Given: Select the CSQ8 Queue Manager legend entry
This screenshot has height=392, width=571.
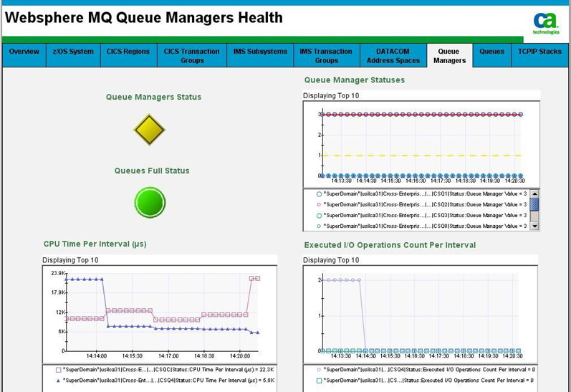Looking at the screenshot, I should [x=422, y=226].
